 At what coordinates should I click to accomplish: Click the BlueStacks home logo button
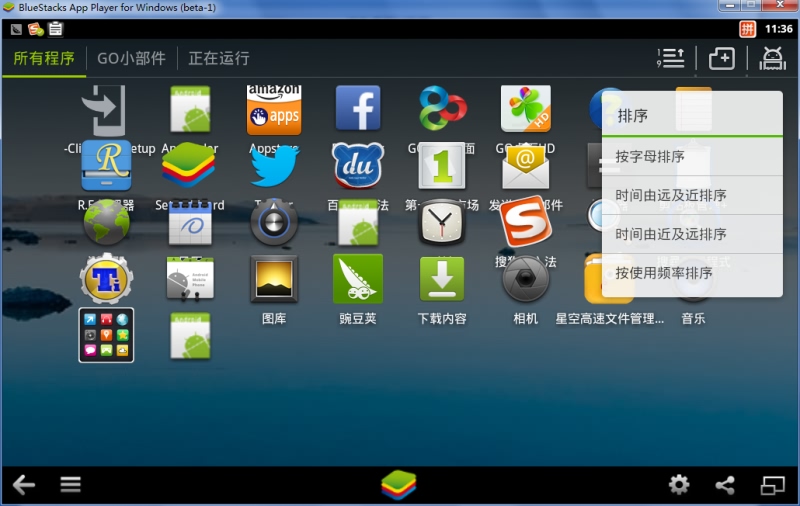point(398,485)
